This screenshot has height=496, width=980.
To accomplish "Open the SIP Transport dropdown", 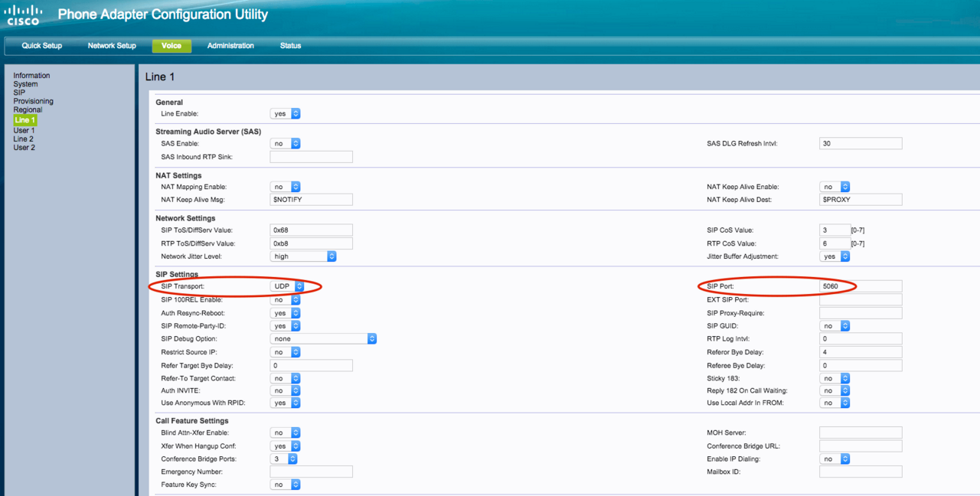I will pos(288,286).
